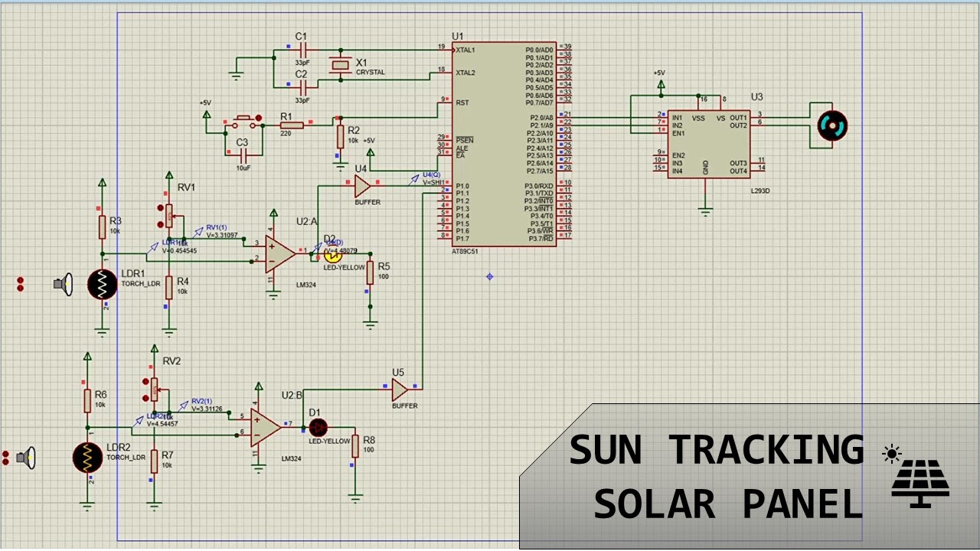The image size is (980, 551).
Task: Click the ground symbol under R5
Action: [371, 324]
